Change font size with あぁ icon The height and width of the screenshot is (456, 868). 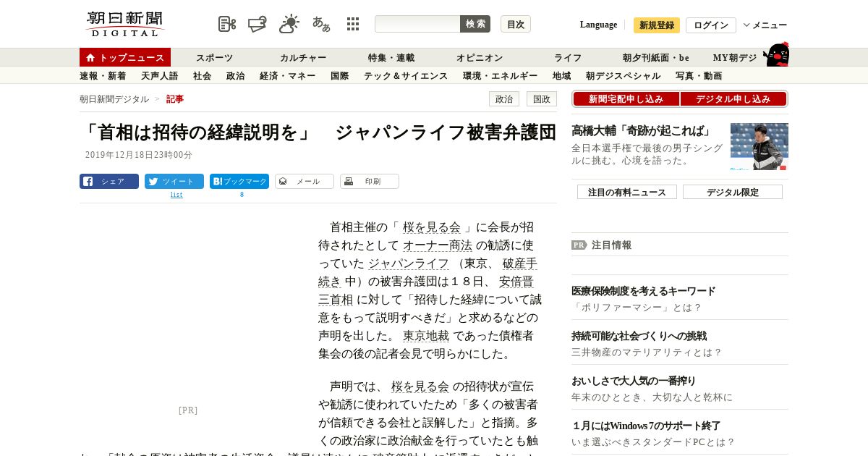click(x=321, y=24)
